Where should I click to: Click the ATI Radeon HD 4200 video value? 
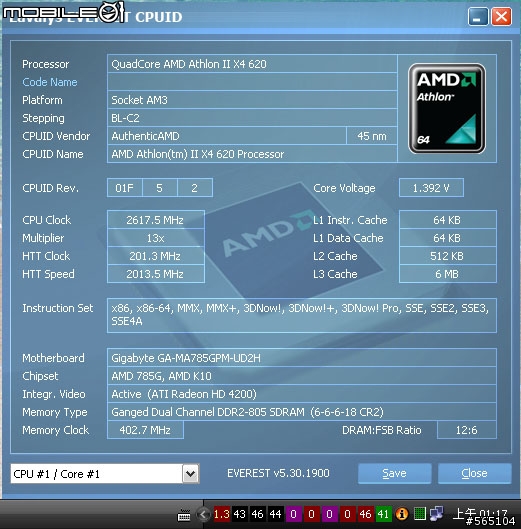click(302, 394)
